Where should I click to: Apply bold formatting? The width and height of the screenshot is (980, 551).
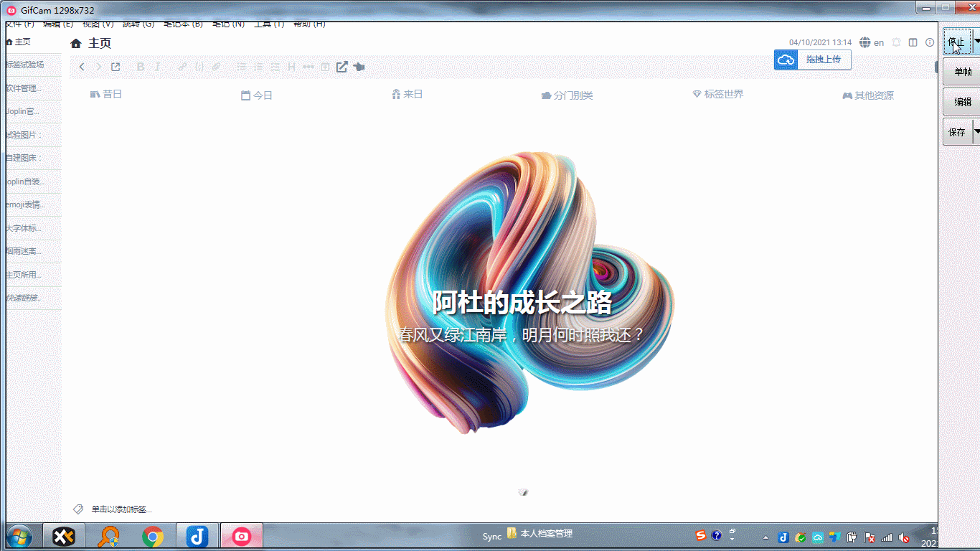click(x=141, y=67)
